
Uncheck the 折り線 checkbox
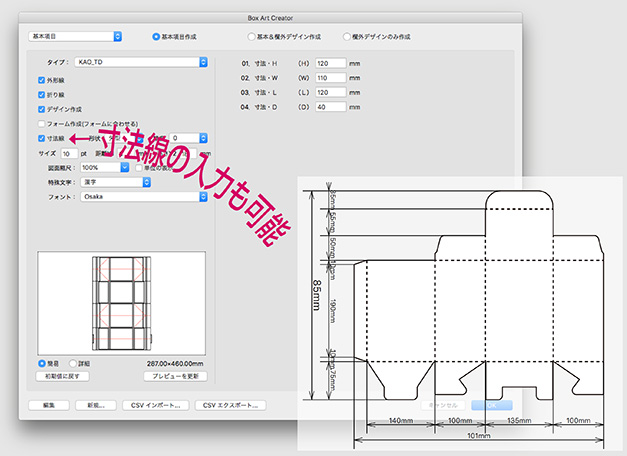click(x=41, y=94)
